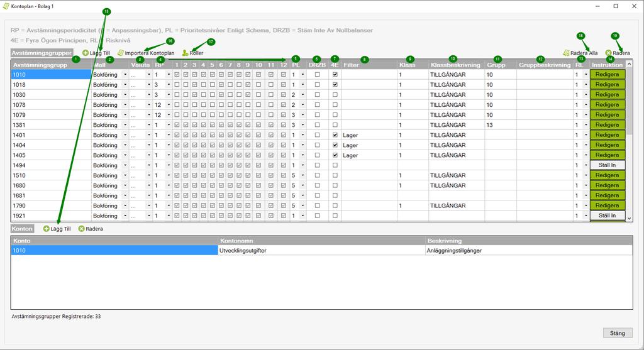This screenshot has width=644, height=350.
Task: Click the Filter column header
Action: point(369,65)
